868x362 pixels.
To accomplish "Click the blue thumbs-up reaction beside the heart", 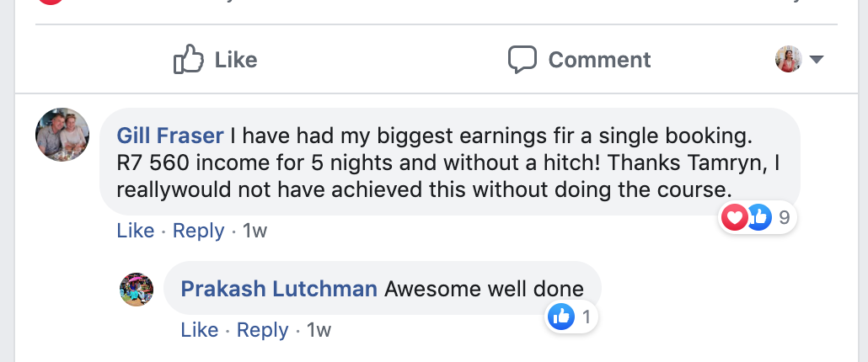I will (758, 218).
